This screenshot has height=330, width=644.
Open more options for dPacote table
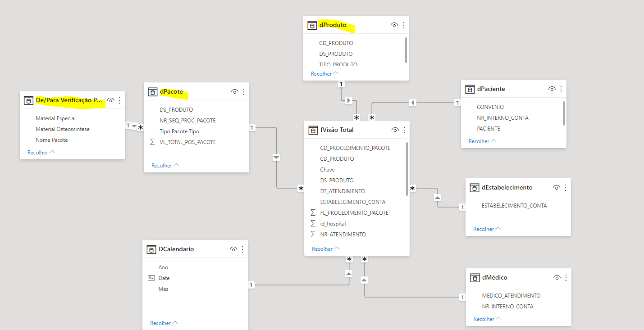(244, 92)
